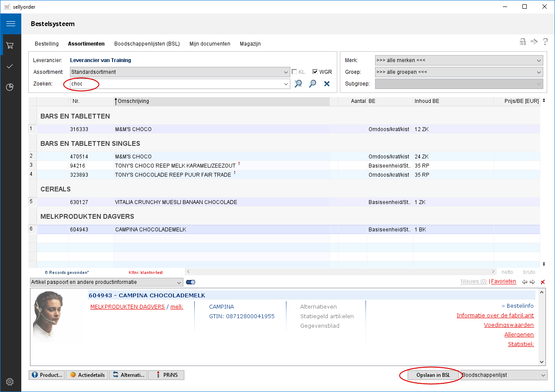Open the Groep dropdown
Image resolution: width=555 pixels, height=392 pixels.
[459, 72]
